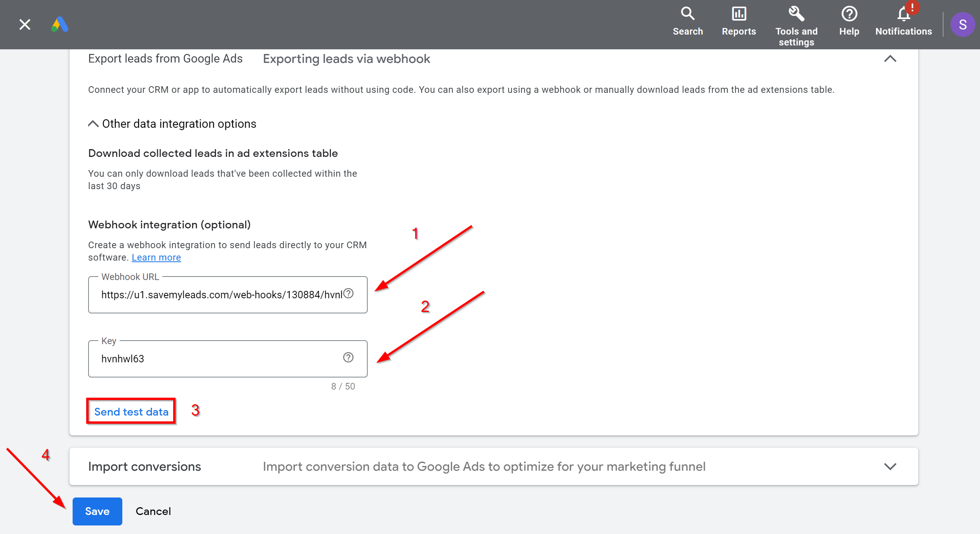Click the Learn more link

[x=156, y=257]
